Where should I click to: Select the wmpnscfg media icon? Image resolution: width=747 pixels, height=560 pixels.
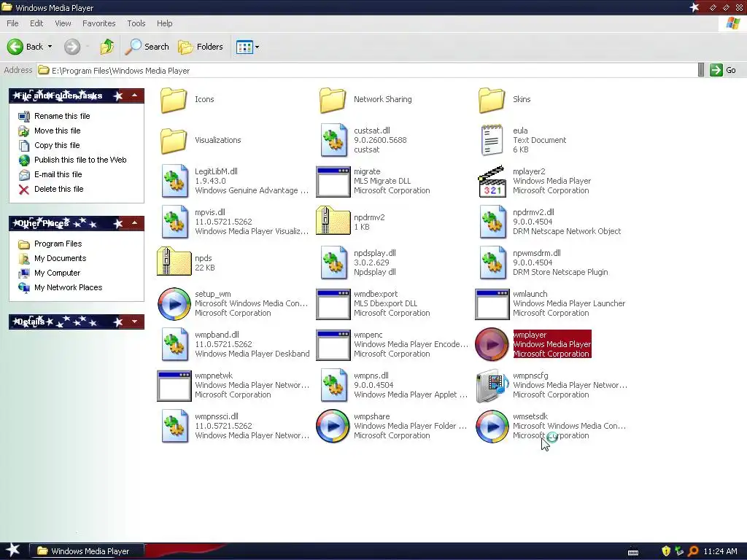click(492, 386)
